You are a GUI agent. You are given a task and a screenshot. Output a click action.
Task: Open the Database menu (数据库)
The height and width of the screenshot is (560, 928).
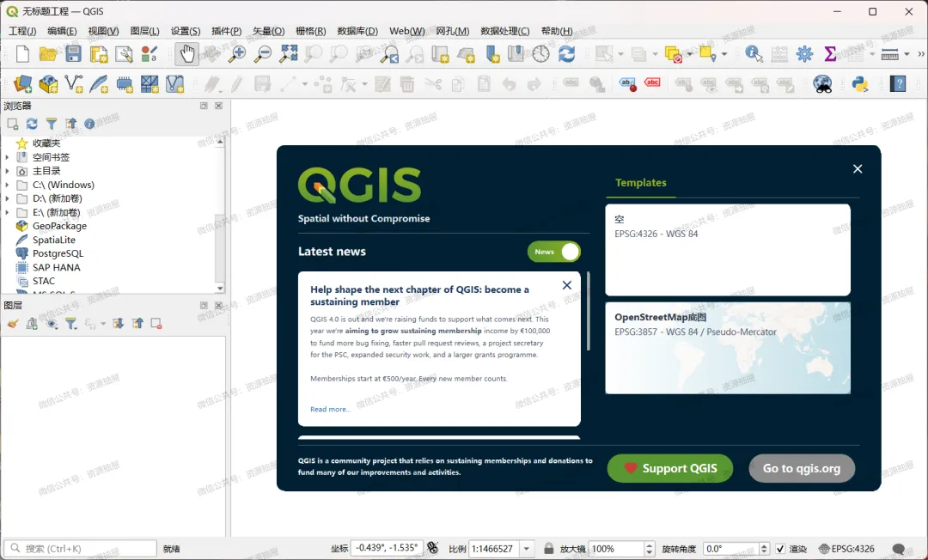point(357,31)
